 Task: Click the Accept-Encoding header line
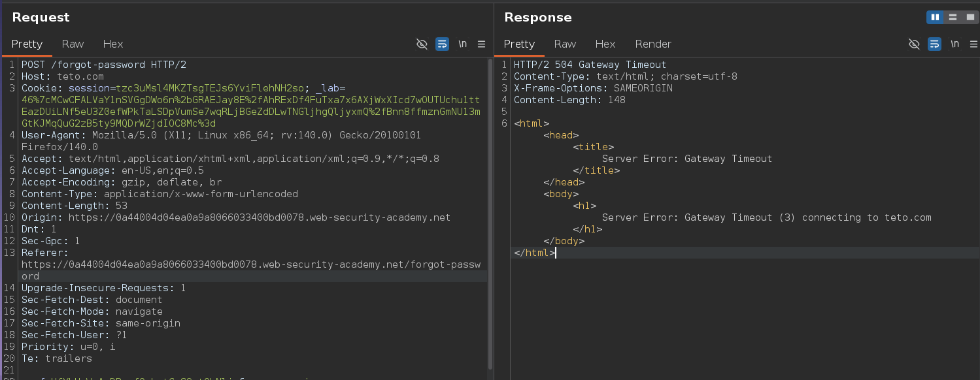point(122,182)
